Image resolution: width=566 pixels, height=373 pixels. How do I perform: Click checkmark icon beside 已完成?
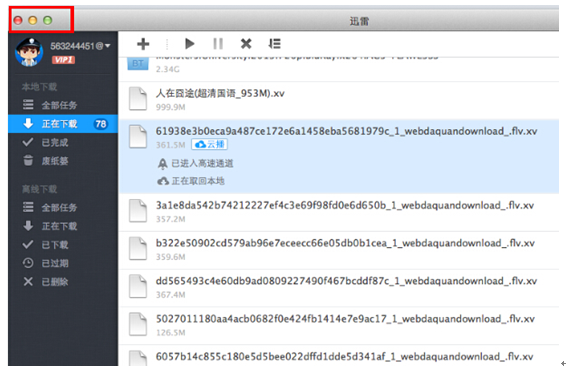coord(28,142)
